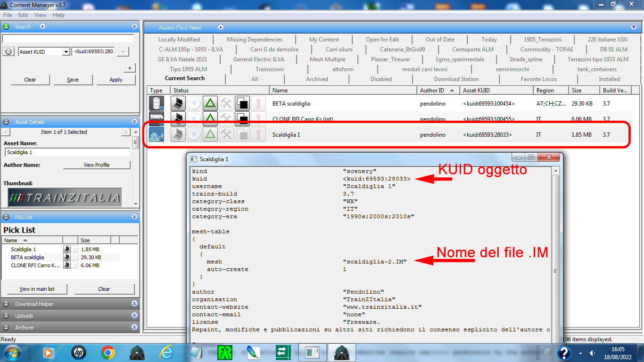Click the round arrow icon beside Search title

coord(42,27)
